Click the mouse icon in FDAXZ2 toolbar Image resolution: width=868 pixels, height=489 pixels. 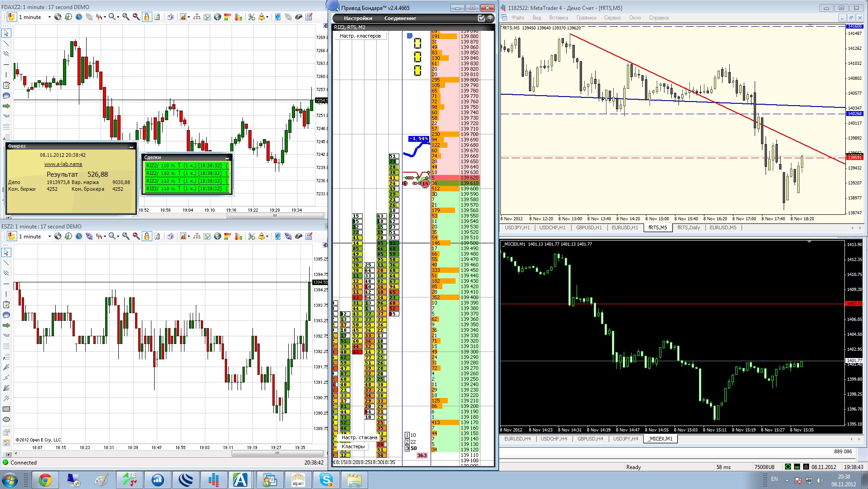click(x=299, y=17)
